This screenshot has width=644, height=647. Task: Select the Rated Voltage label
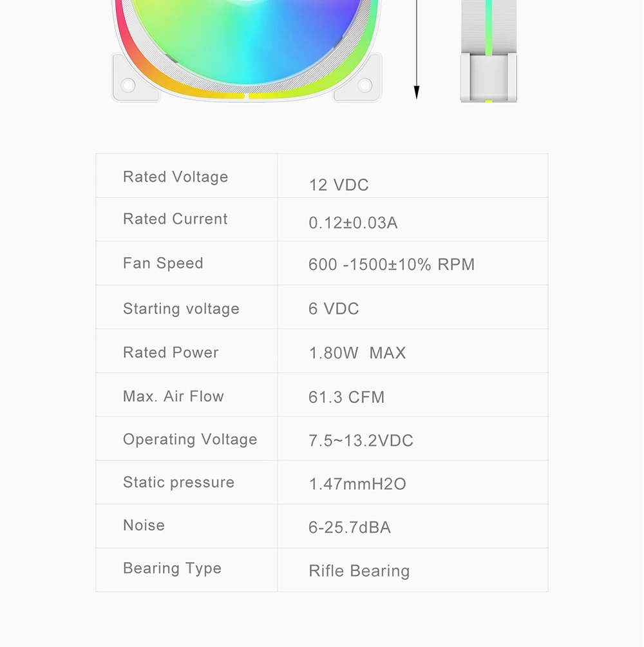tap(175, 177)
